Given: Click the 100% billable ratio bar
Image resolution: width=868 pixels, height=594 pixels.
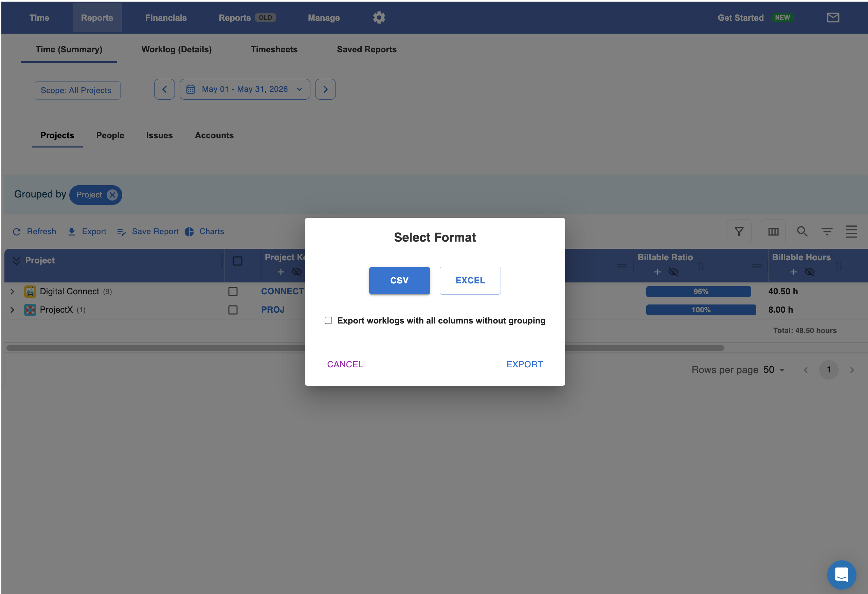Looking at the screenshot, I should [x=701, y=310].
